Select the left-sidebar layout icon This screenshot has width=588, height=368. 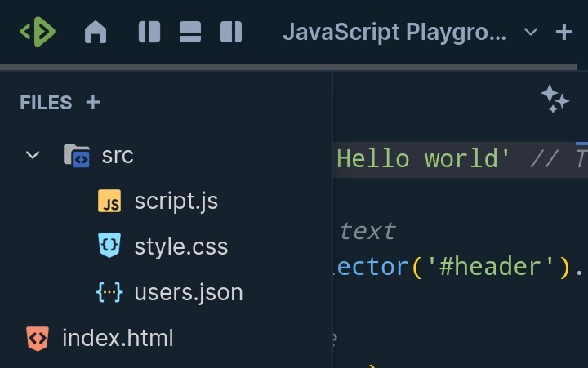click(x=149, y=32)
